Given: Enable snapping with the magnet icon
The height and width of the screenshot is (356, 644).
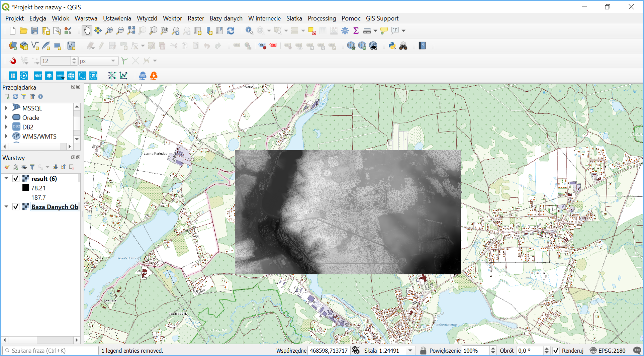Looking at the screenshot, I should (13, 61).
